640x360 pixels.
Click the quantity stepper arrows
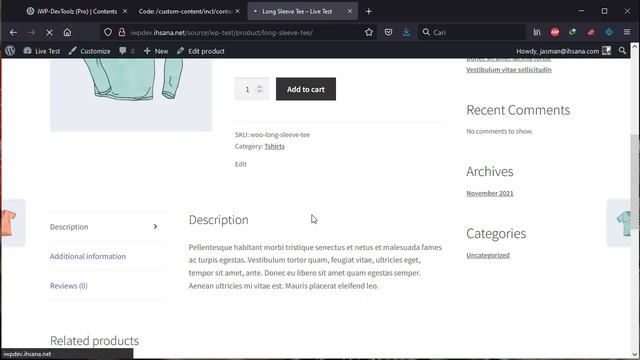pos(260,89)
